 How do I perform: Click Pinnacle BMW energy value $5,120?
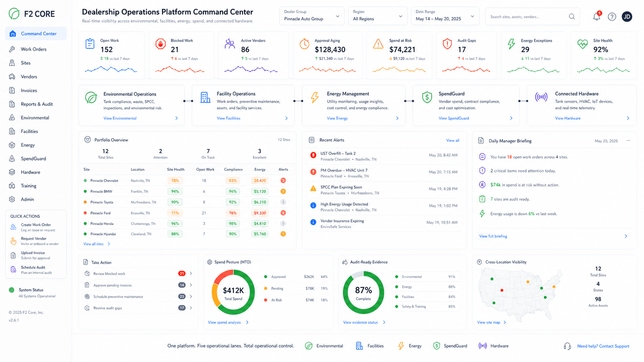260,191
